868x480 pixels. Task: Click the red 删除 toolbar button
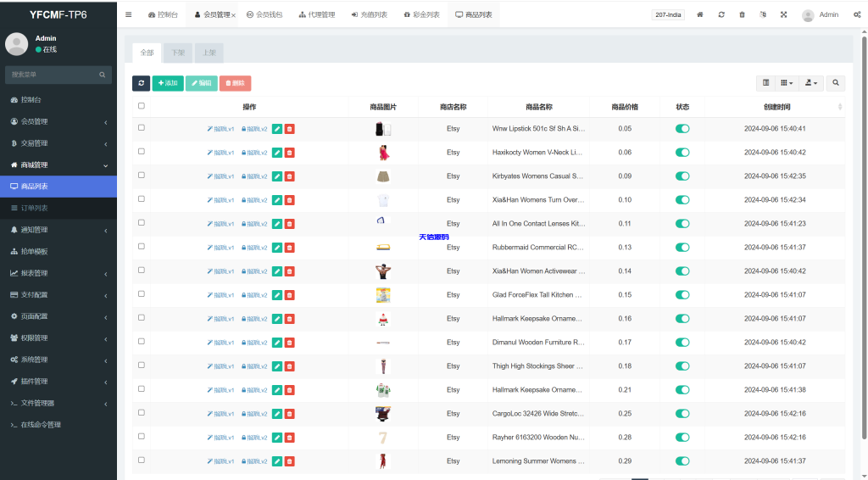pyautogui.click(x=236, y=83)
